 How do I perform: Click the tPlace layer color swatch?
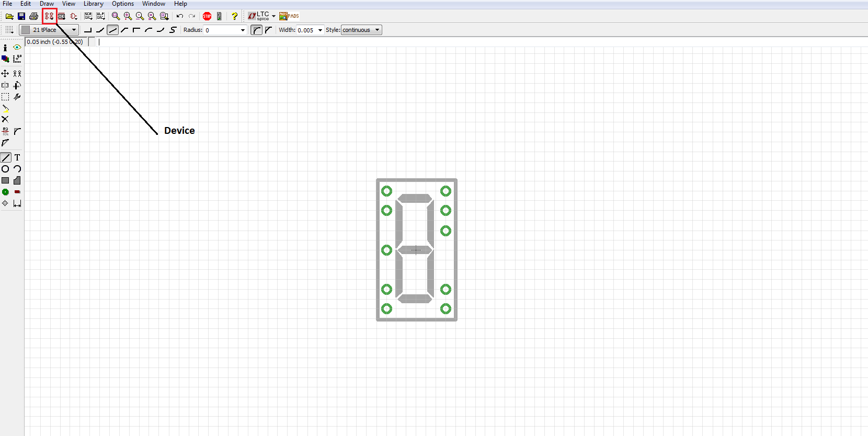click(x=26, y=30)
